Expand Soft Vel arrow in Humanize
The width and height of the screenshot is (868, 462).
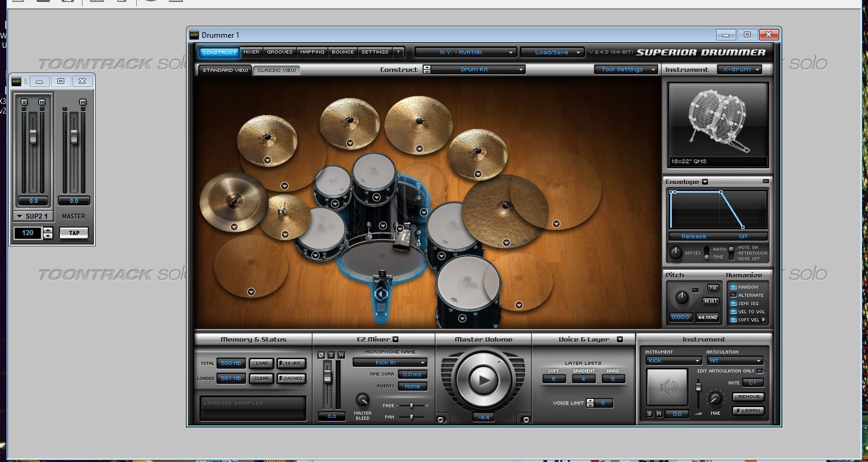click(x=764, y=320)
